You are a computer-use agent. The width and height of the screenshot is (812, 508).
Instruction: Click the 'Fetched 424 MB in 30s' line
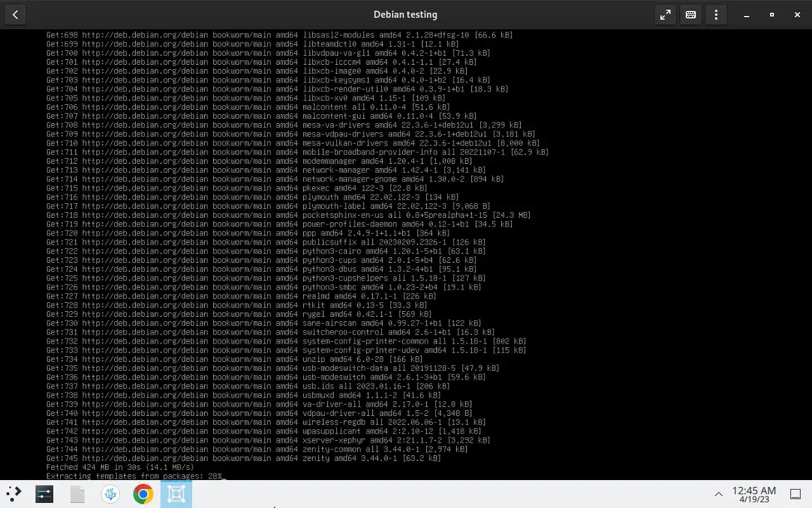[x=120, y=467]
